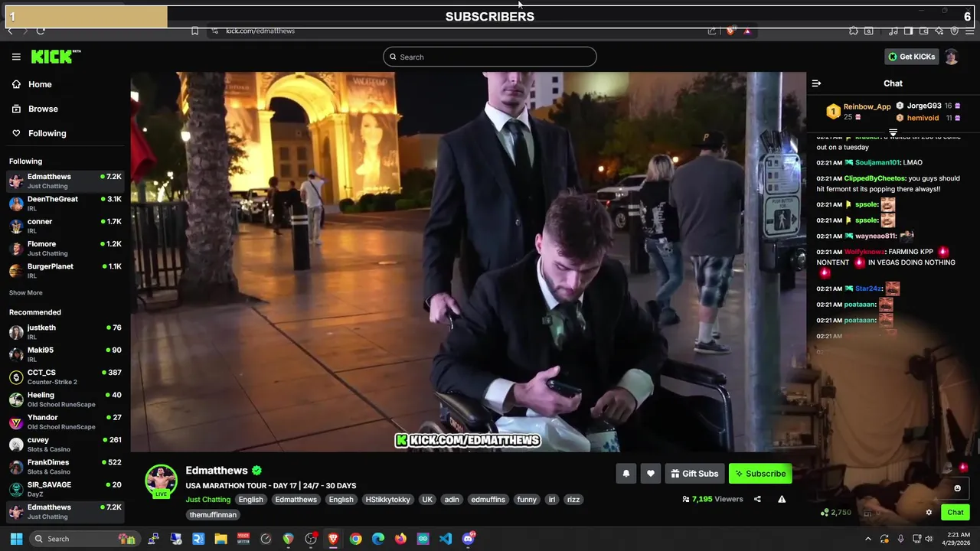This screenshot has width=980, height=551.
Task: Select the edmuffins tag
Action: (x=488, y=499)
